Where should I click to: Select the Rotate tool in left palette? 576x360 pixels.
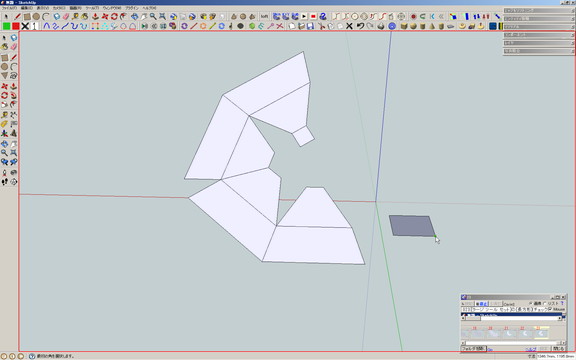point(4,96)
